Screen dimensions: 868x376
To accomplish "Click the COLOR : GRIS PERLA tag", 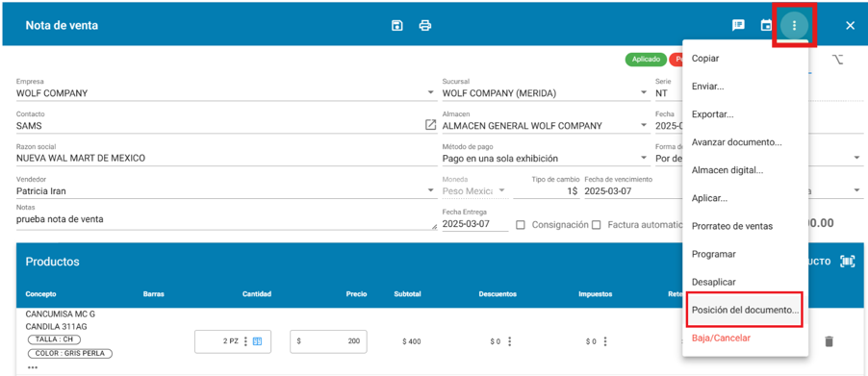I will 69,353.
